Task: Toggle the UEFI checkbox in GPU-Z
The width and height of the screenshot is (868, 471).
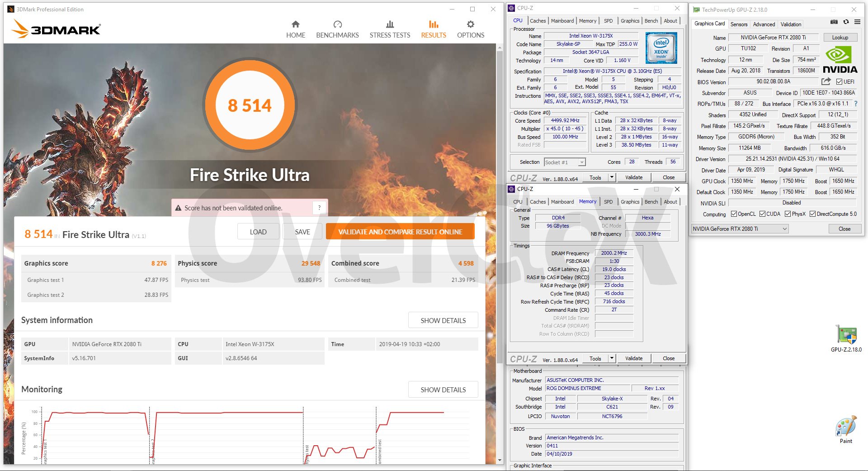Action: click(x=839, y=82)
